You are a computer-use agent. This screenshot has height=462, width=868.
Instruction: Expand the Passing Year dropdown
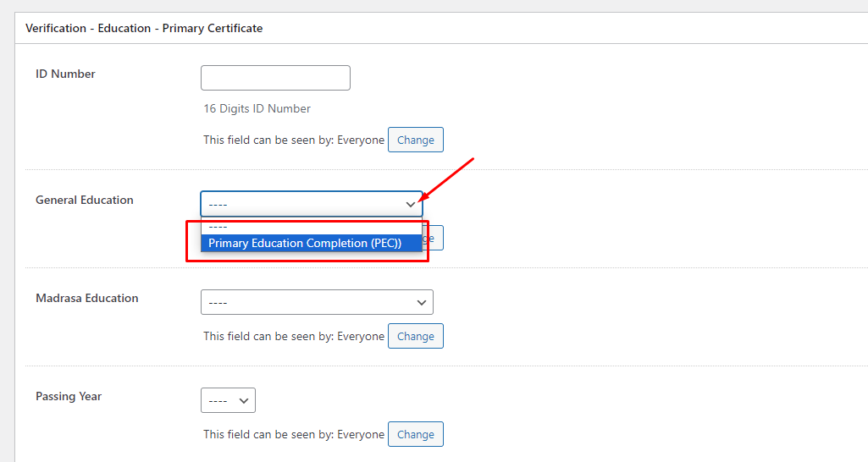point(227,400)
